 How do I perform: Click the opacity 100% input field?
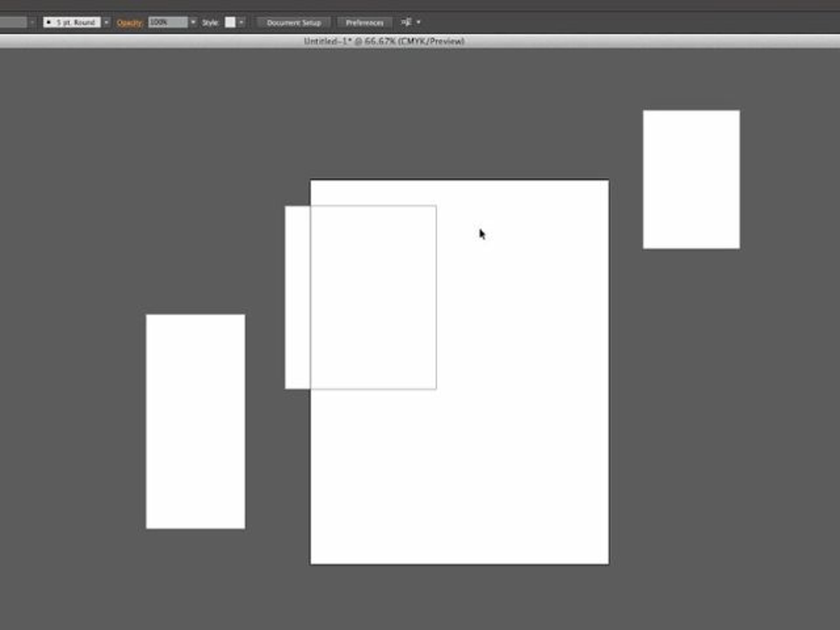tap(168, 22)
